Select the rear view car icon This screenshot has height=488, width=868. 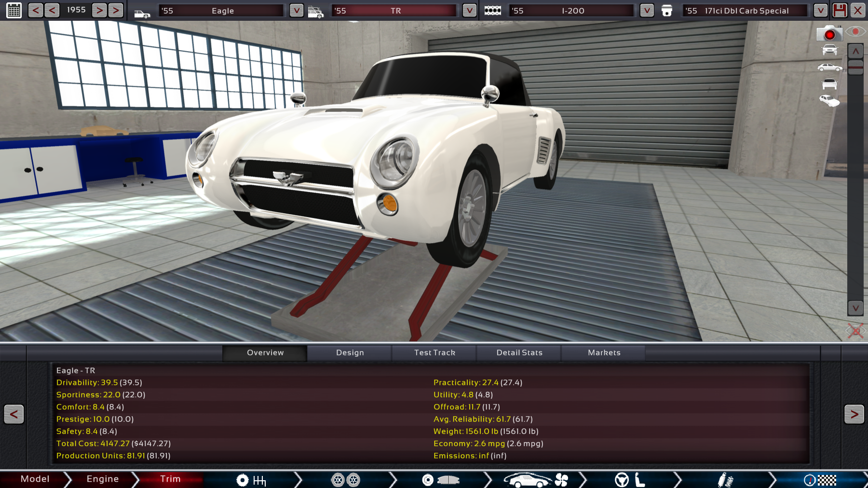(829, 84)
